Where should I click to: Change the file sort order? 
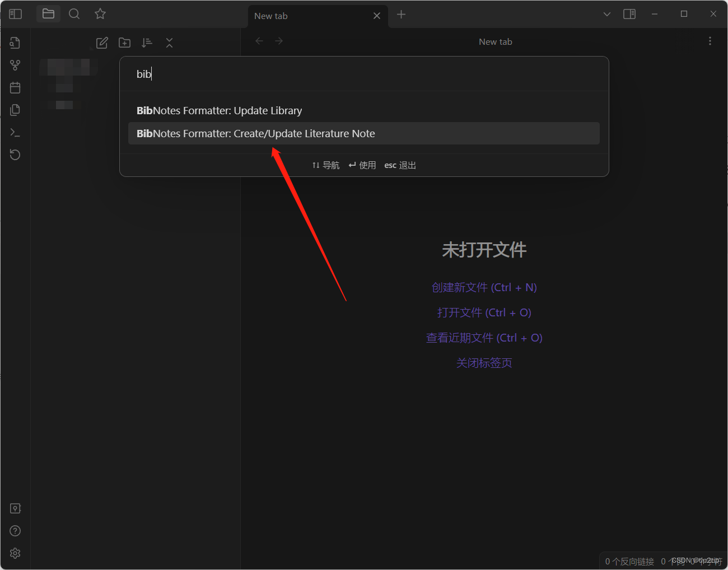tap(147, 43)
